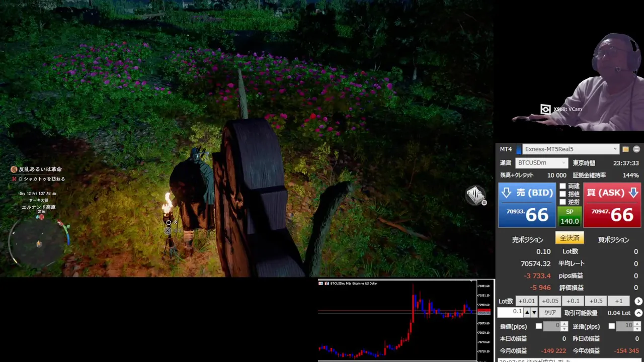Image resolution: width=644 pixels, height=362 pixels.
Task: Click the 取引可能数量 0.04 Lot value
Action: pyautogui.click(x=619, y=313)
